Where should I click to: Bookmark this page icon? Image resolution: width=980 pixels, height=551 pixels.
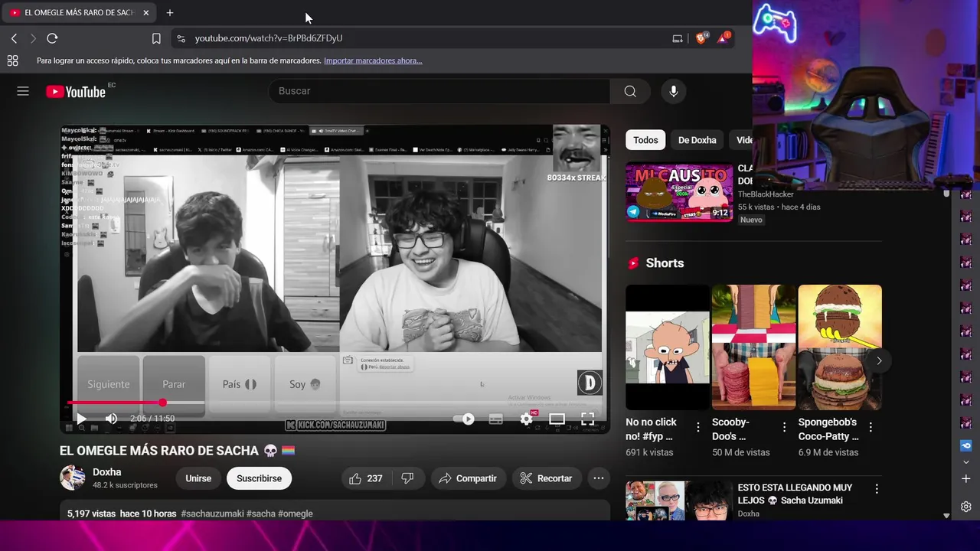(156, 38)
